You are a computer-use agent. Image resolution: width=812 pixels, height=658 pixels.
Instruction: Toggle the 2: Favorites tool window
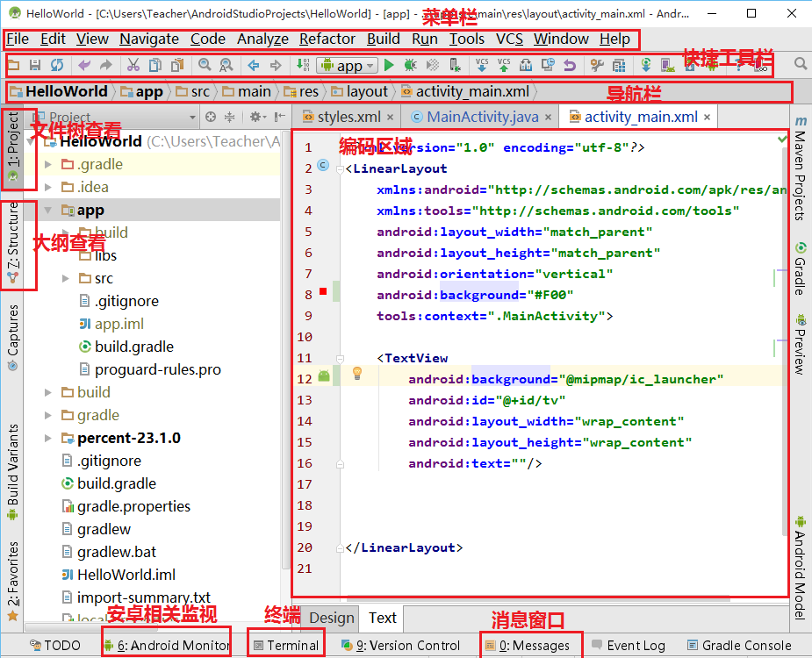(x=13, y=582)
